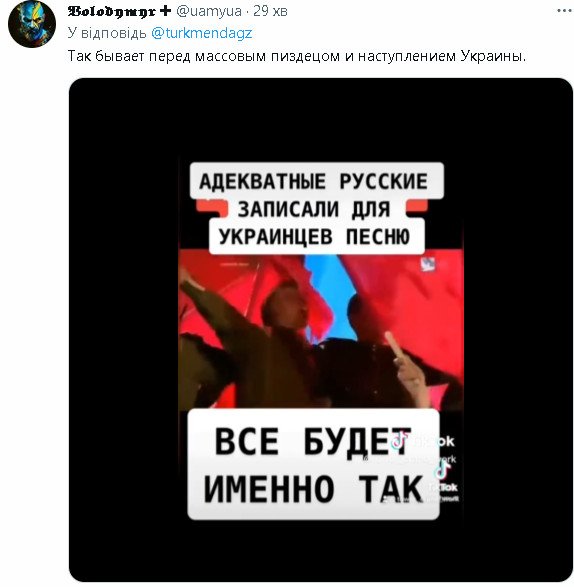Click the УКРАИНЦЕВ ПЕСНЮ caption box
This screenshot has height=587, width=574.
pos(316,236)
